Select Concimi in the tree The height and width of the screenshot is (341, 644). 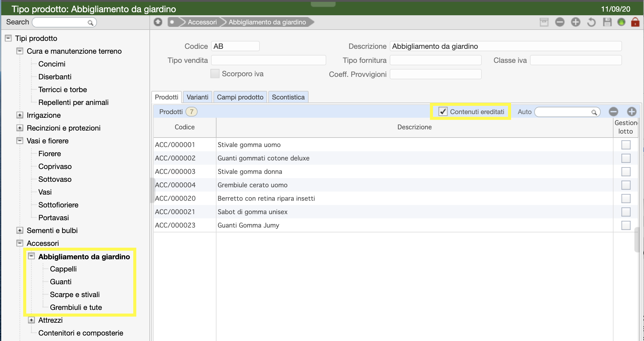coord(52,64)
